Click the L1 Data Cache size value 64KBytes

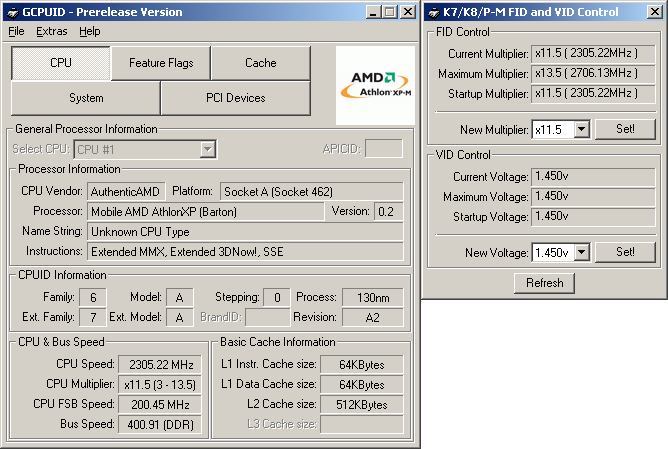[x=362, y=385]
